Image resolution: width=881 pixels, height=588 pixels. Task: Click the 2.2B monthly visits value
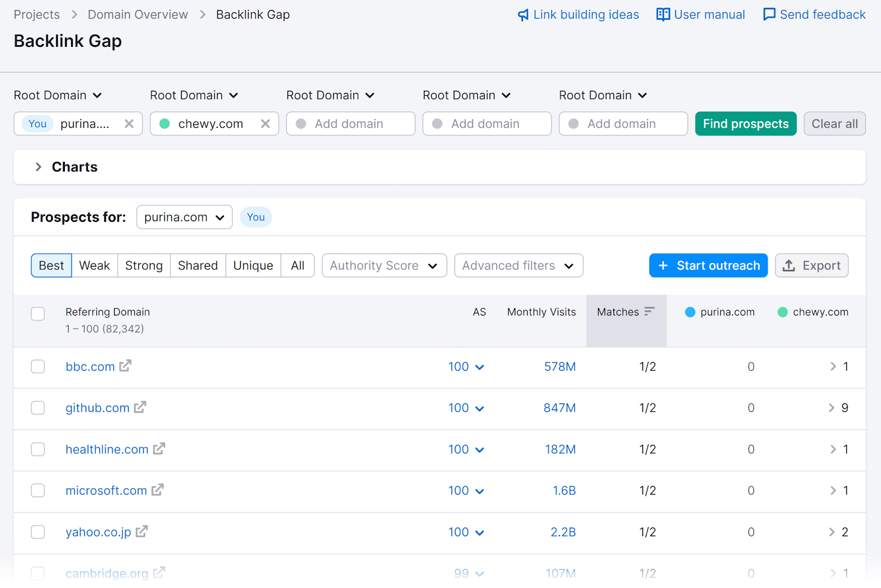(563, 532)
